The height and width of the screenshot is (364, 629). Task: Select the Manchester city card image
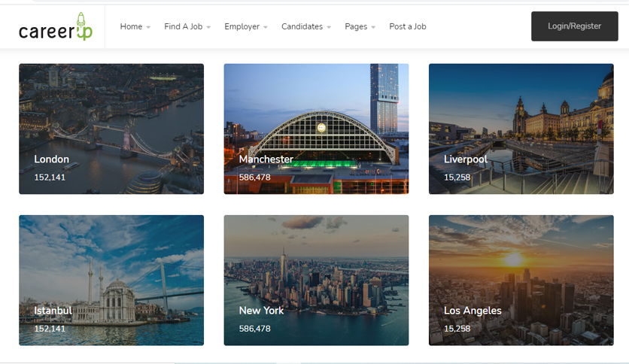[x=316, y=129]
